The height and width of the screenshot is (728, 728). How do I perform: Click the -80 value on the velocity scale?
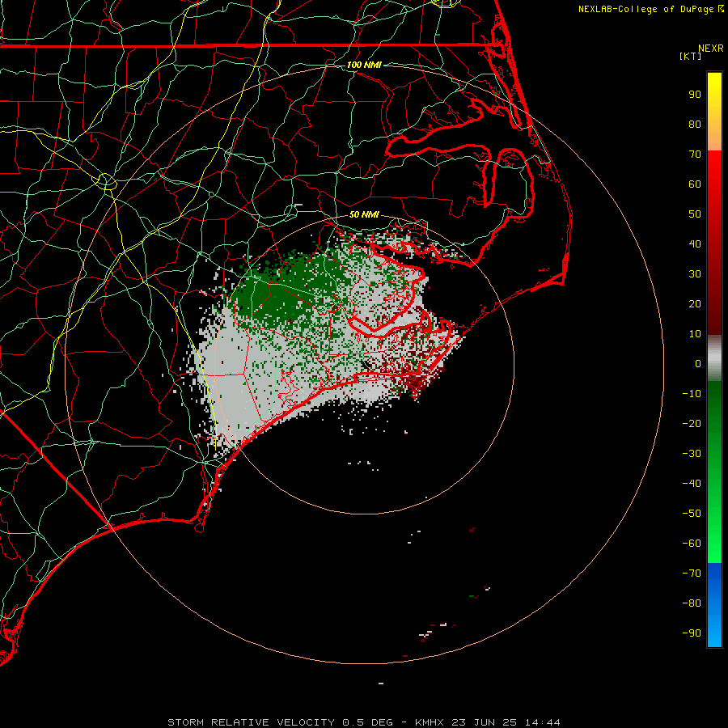692,603
